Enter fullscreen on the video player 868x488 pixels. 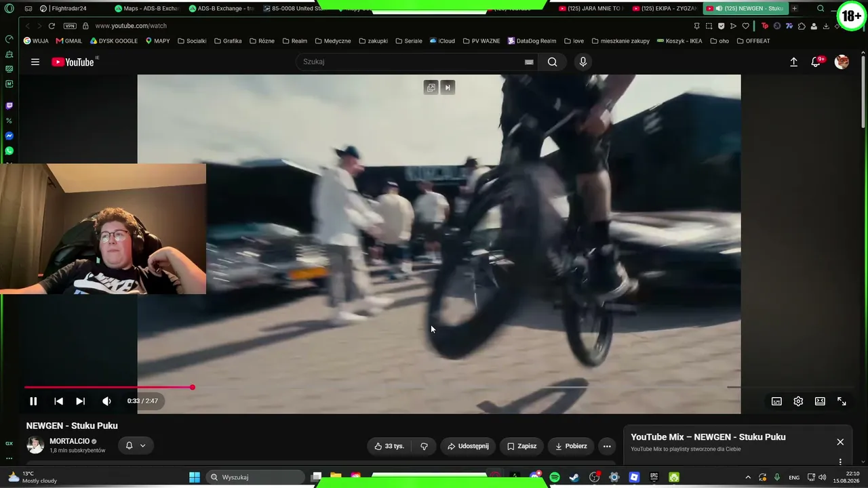tap(842, 401)
